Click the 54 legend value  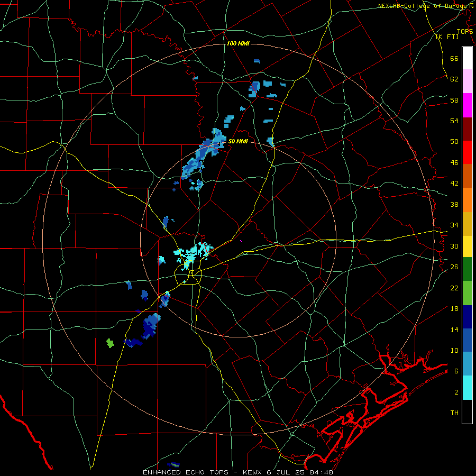(x=454, y=121)
